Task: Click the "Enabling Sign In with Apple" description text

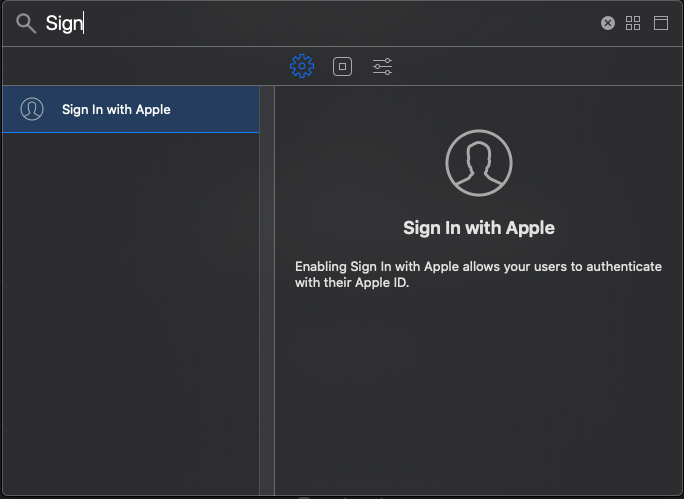Action: coord(479,274)
